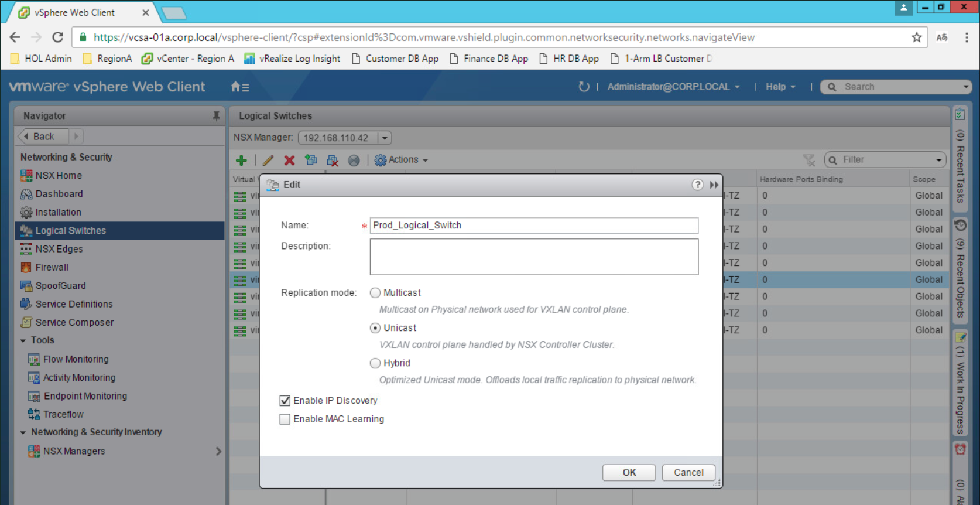
Task: Click Navigator forward arrow button
Action: pos(76,137)
